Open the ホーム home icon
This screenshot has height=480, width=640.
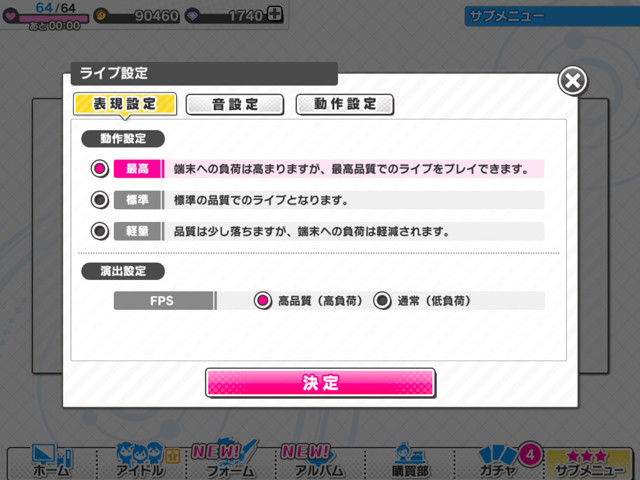point(52,462)
